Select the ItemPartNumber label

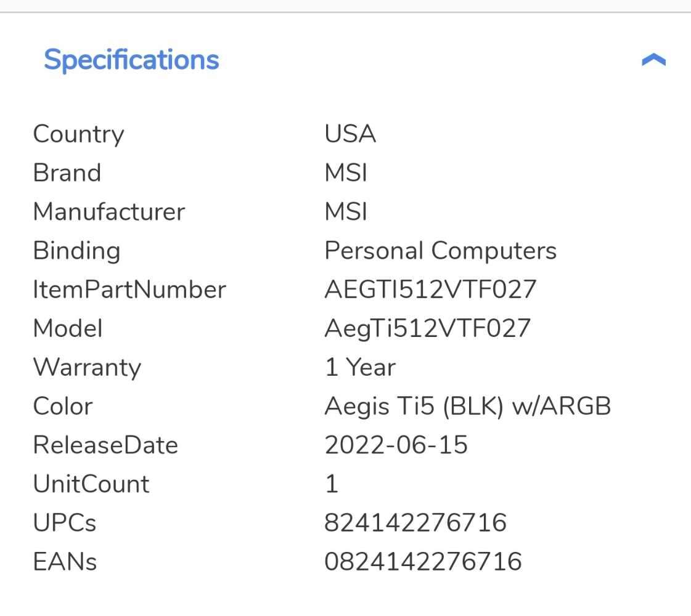129,290
